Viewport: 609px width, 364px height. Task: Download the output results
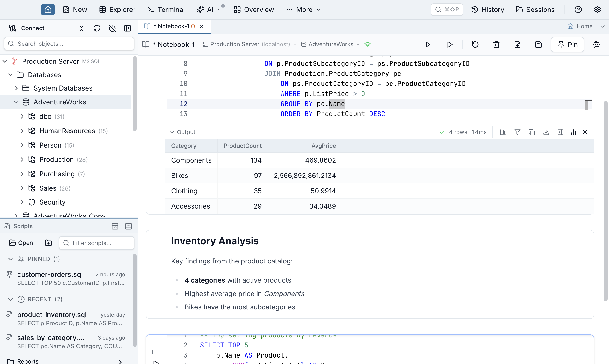[546, 132]
